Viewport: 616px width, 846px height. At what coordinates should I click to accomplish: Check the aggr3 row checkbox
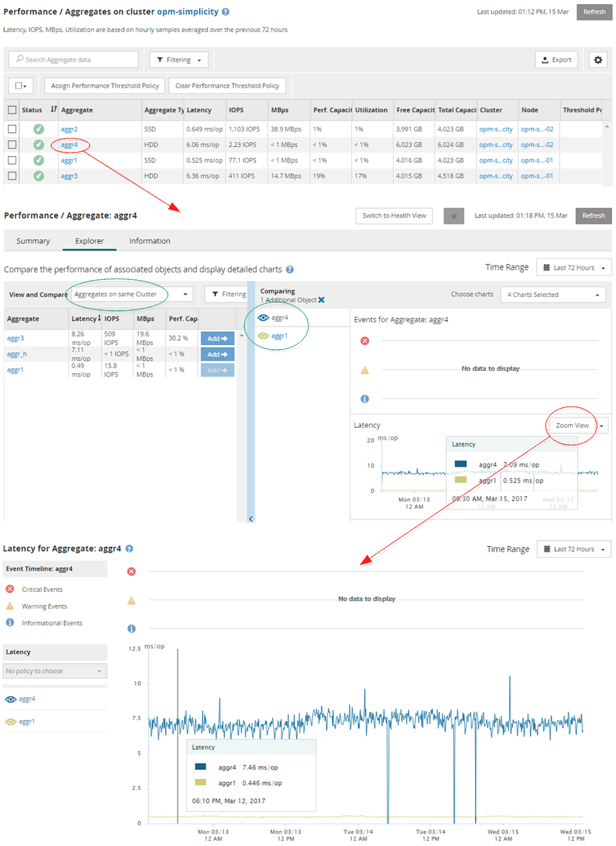(x=12, y=176)
